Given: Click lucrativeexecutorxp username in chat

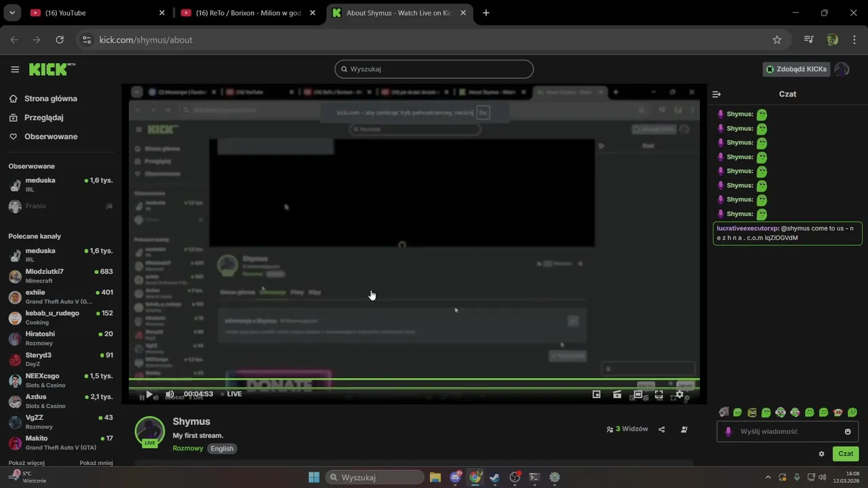Looking at the screenshot, I should (x=748, y=228).
